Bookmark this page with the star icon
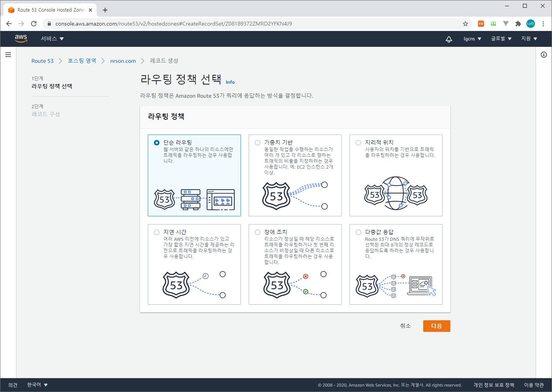This screenshot has width=552, height=392. tap(465, 24)
